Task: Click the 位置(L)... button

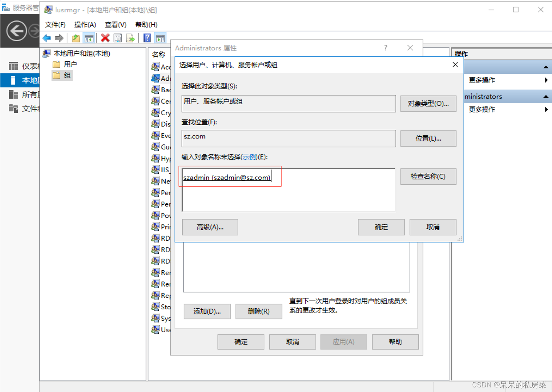Action: [428, 138]
